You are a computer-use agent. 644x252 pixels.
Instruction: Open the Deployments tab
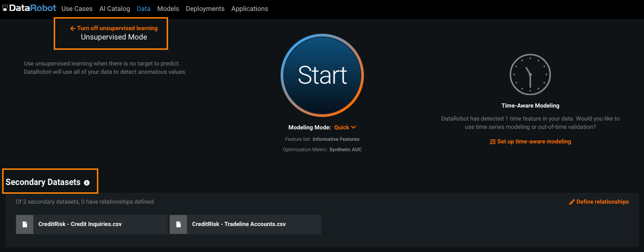(x=205, y=9)
